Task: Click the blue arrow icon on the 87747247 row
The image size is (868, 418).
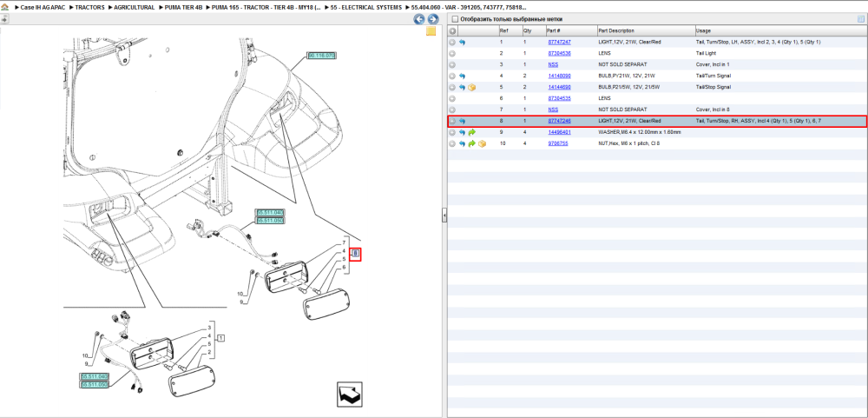Action: [x=463, y=42]
